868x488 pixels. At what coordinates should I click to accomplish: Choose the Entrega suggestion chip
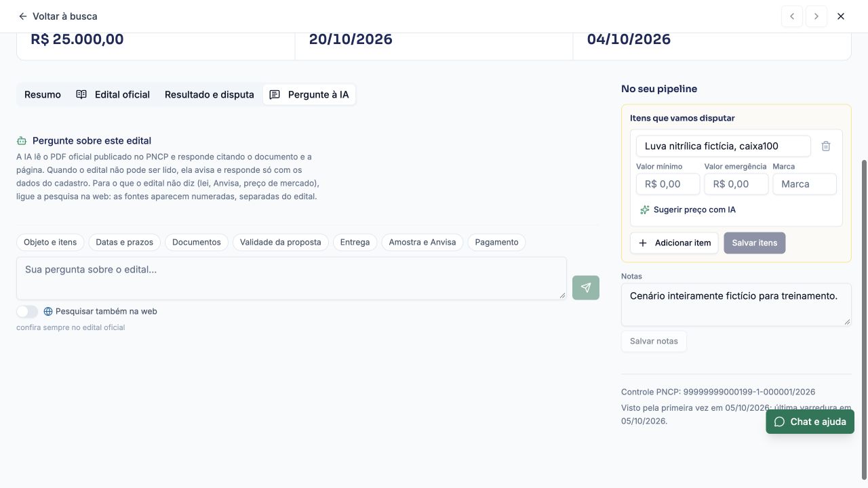(355, 242)
